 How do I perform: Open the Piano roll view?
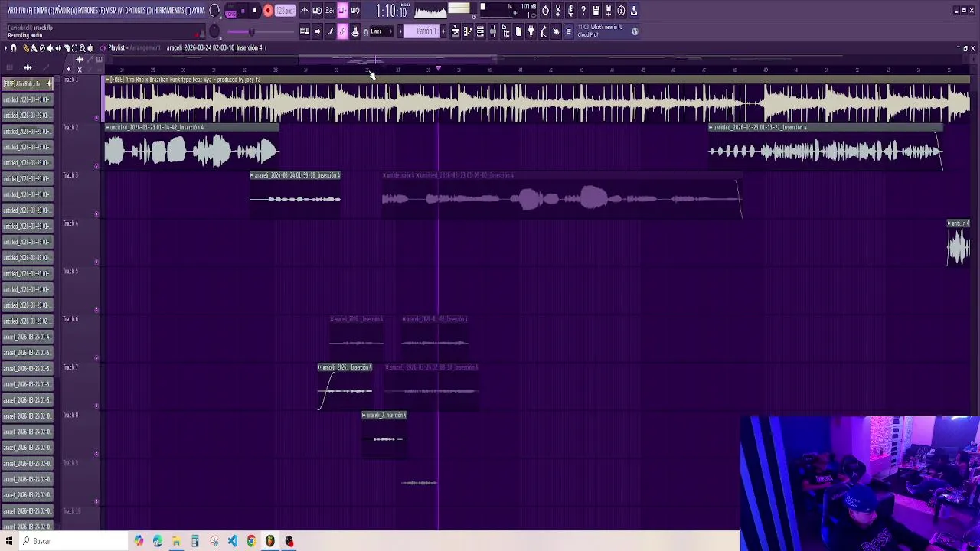tap(467, 31)
